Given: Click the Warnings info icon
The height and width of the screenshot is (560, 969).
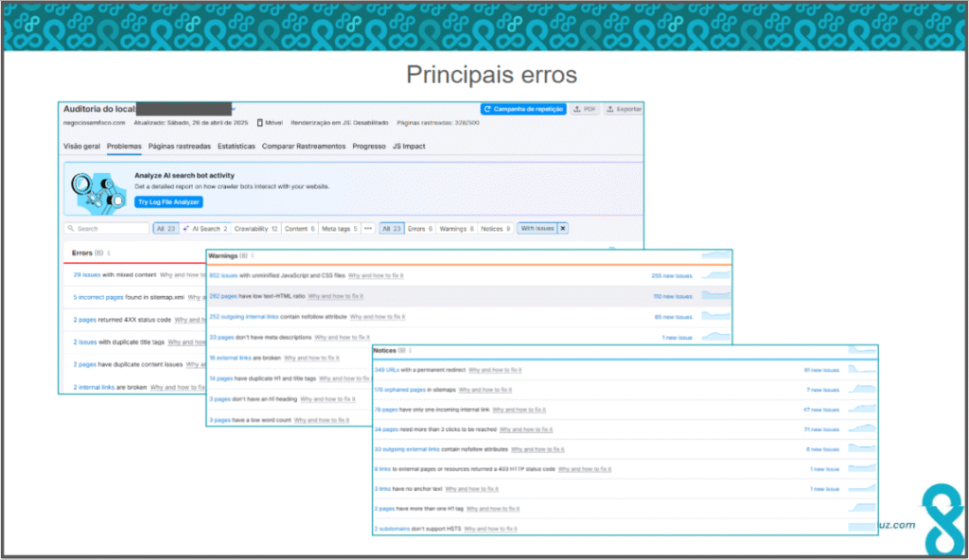Looking at the screenshot, I should click(253, 256).
